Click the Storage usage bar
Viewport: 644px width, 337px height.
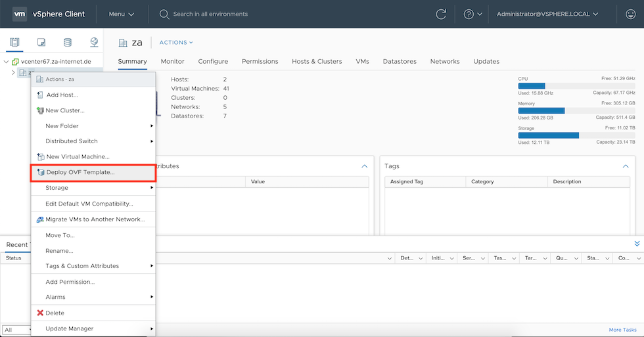click(x=577, y=135)
